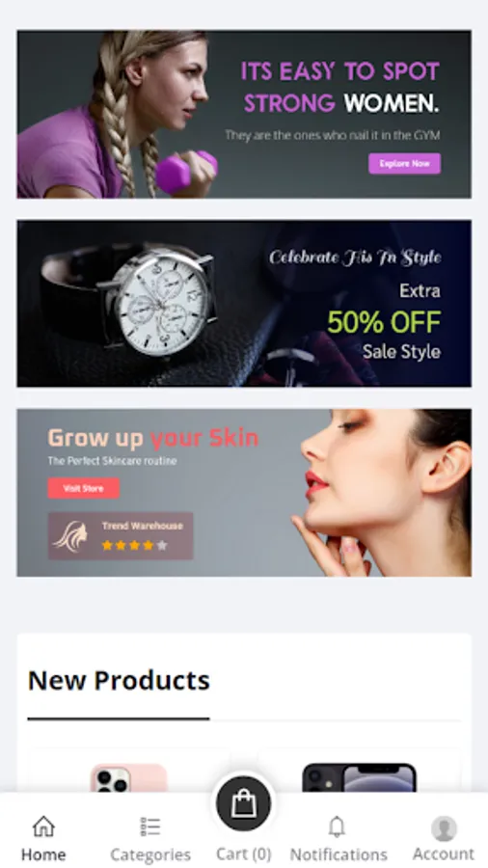The width and height of the screenshot is (488, 868).
Task: Switch to the Categories tab label
Action: 150,854
